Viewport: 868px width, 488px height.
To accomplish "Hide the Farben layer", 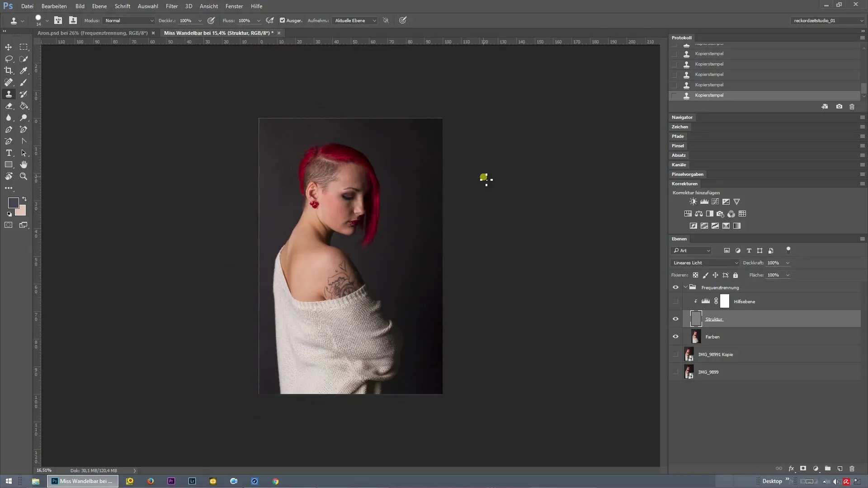I will click(675, 337).
